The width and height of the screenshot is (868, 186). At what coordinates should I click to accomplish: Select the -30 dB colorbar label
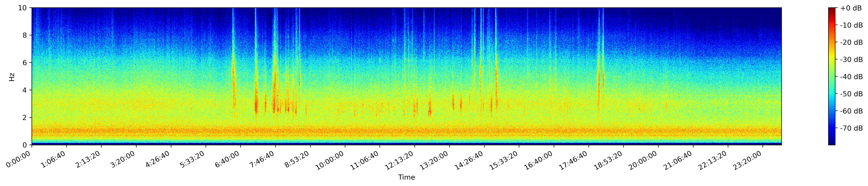pos(851,60)
